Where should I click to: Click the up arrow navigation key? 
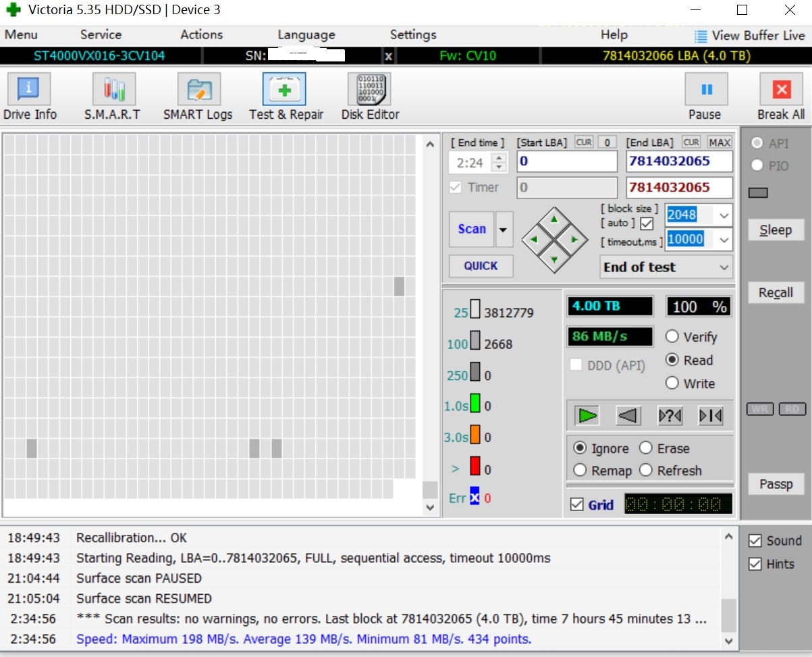click(554, 219)
